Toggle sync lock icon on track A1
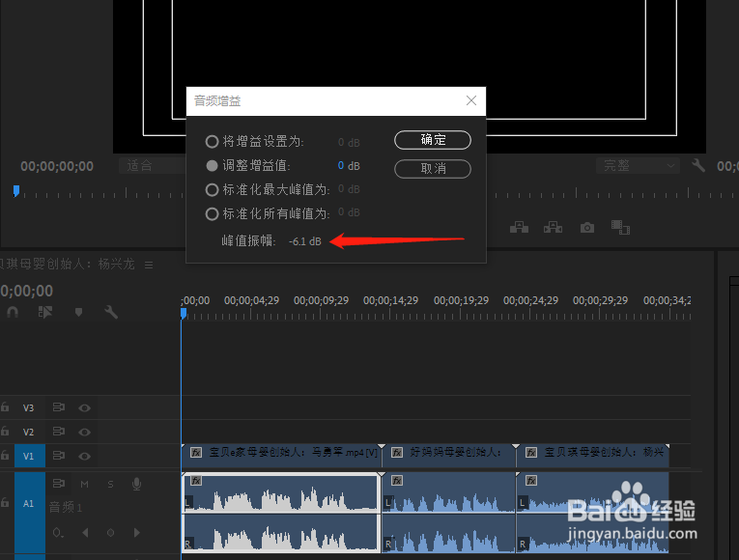The width and height of the screenshot is (739, 560). coord(58,483)
